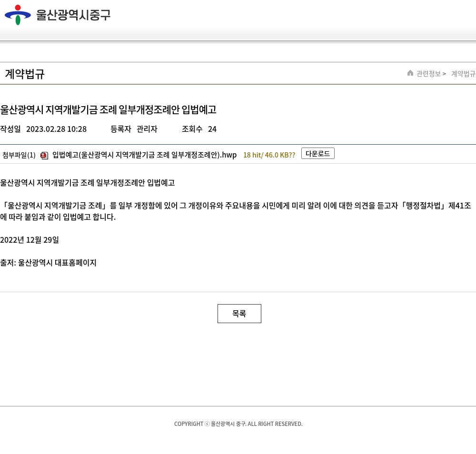This screenshot has width=476, height=454.
Task: Click the 다운로드 button
Action: coord(318,153)
